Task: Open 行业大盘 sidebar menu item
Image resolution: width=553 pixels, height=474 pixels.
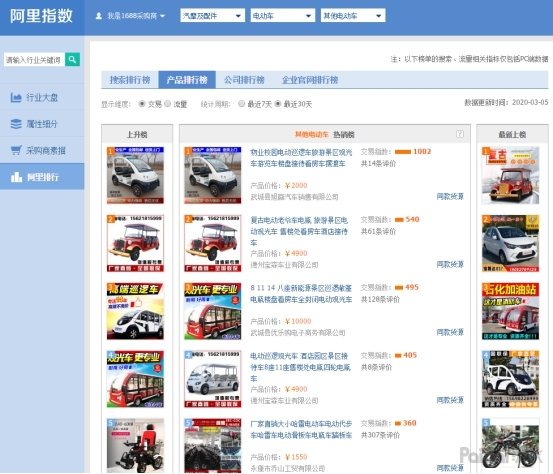Action: 42,97
